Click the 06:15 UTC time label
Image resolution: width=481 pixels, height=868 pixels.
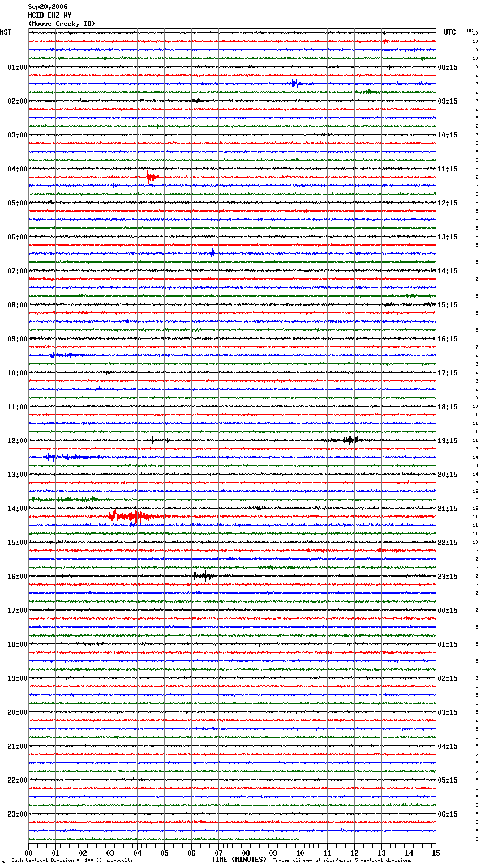pos(447,814)
